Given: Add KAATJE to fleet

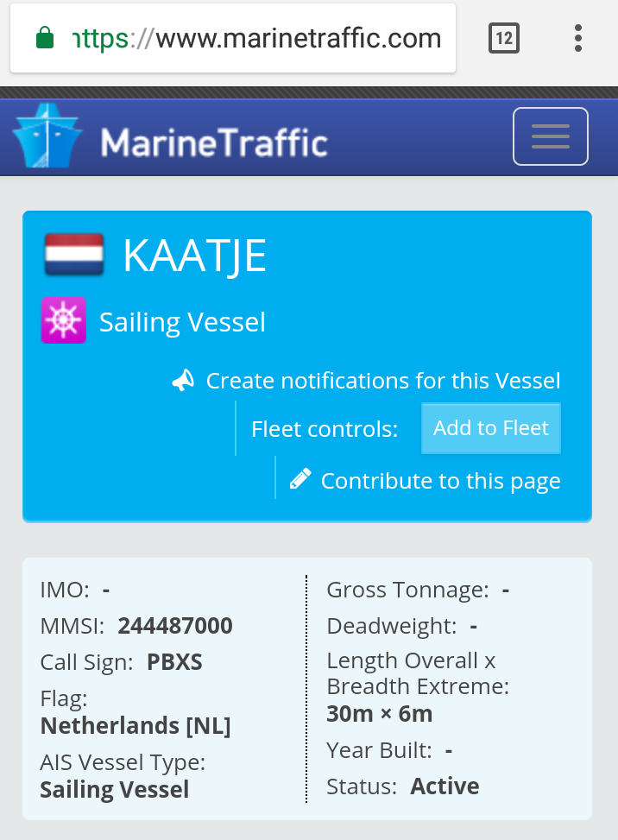Looking at the screenshot, I should 491,428.
